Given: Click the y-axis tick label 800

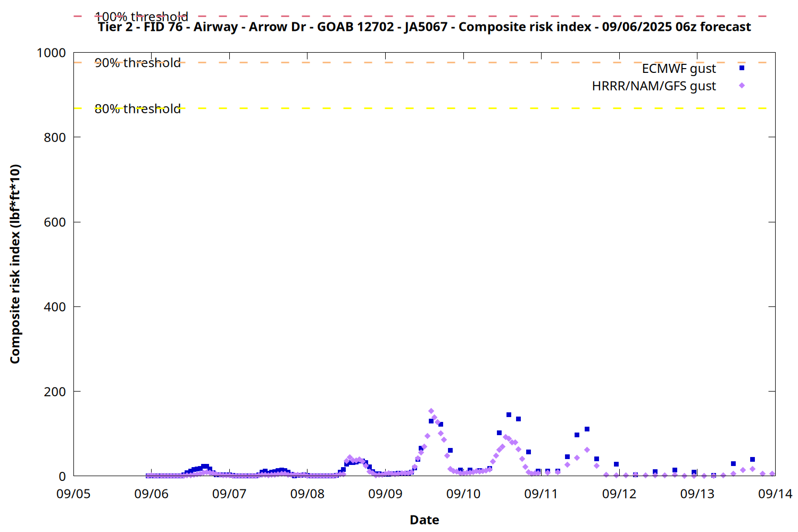Looking at the screenshot, I should (x=55, y=137).
